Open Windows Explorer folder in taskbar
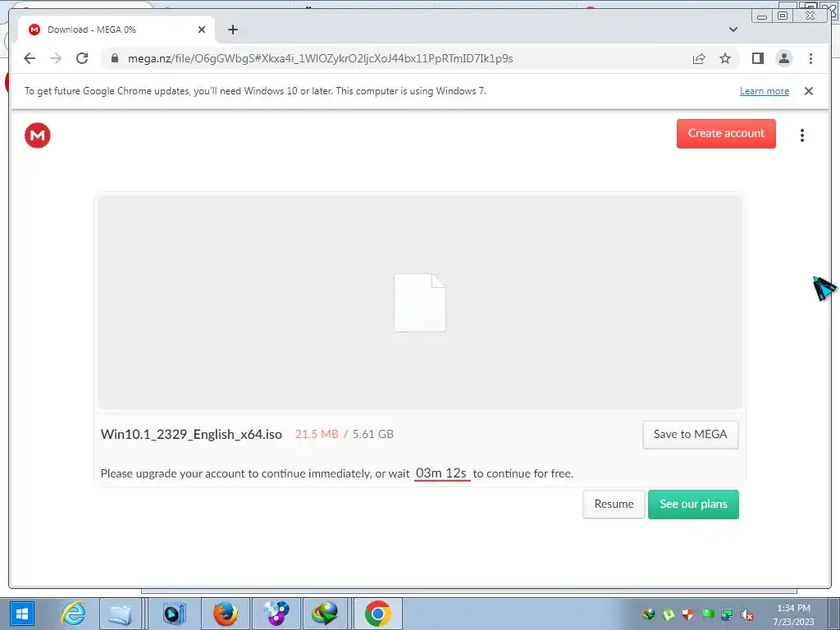 [x=121, y=614]
